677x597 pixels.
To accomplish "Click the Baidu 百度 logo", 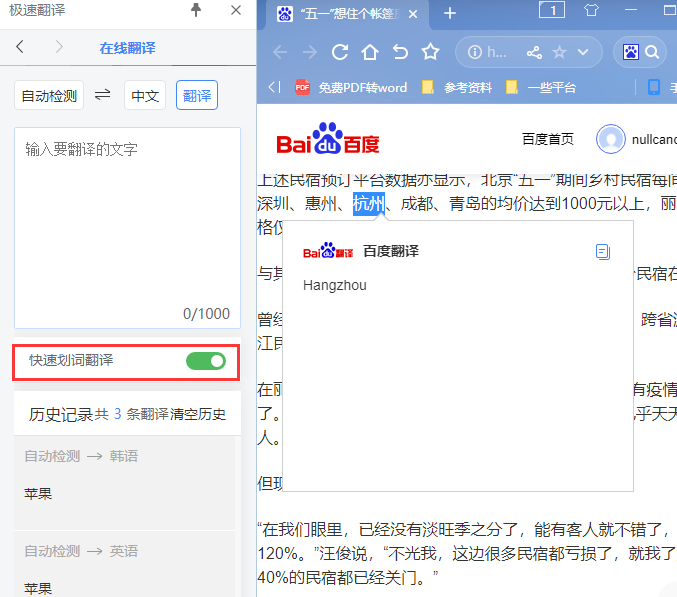I will [328, 139].
